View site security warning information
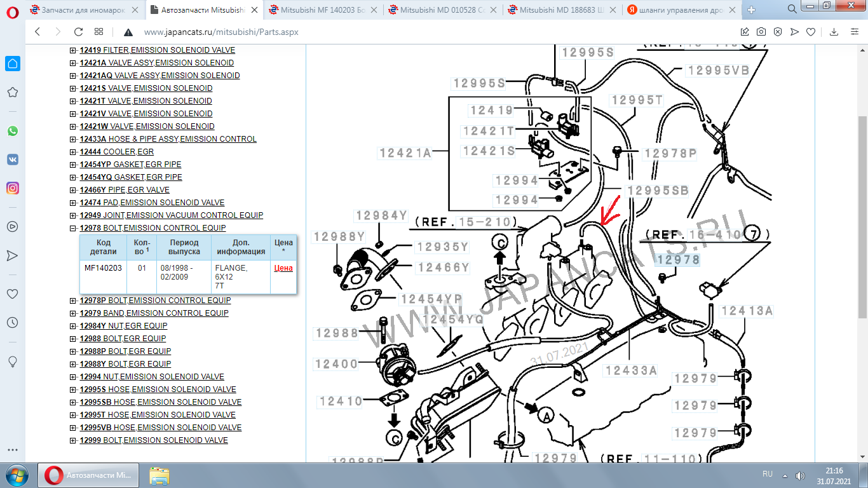 pyautogui.click(x=128, y=32)
